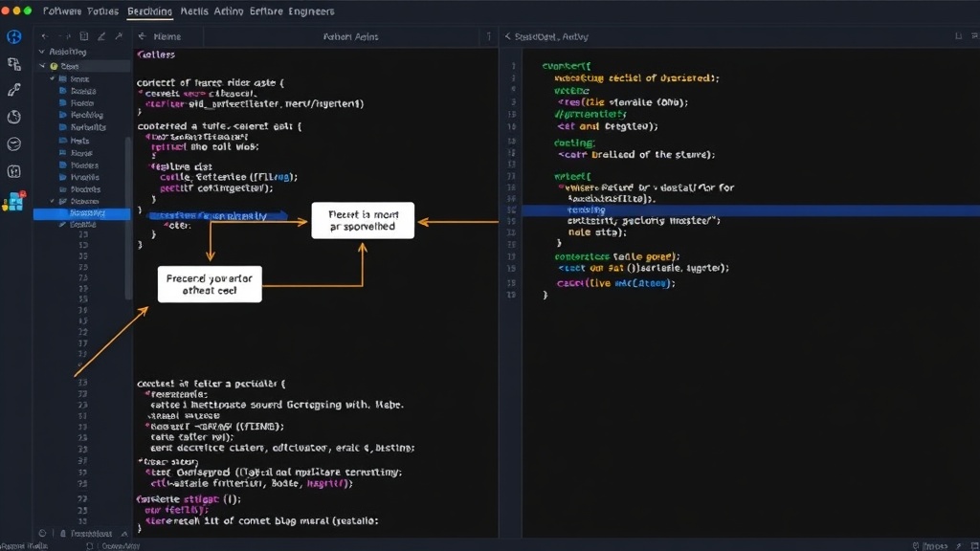Click the round chat bubble activity icon
980x551 pixels.
point(13,143)
